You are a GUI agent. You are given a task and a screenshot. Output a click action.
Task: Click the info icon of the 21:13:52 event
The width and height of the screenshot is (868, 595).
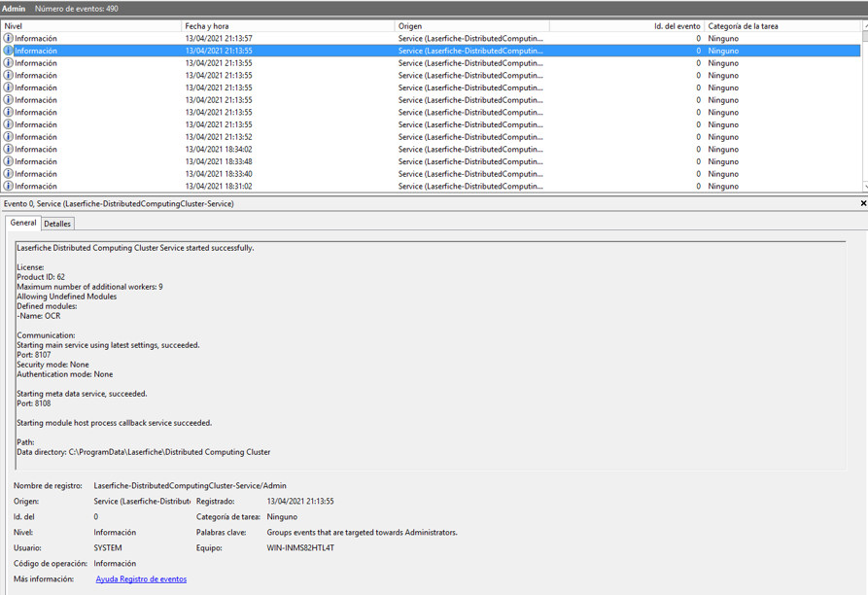pos(9,137)
